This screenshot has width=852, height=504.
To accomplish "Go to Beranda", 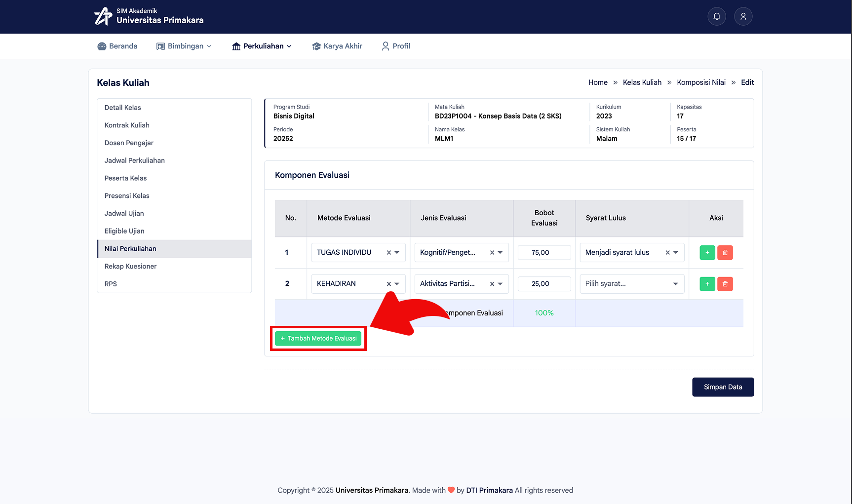I will (117, 46).
